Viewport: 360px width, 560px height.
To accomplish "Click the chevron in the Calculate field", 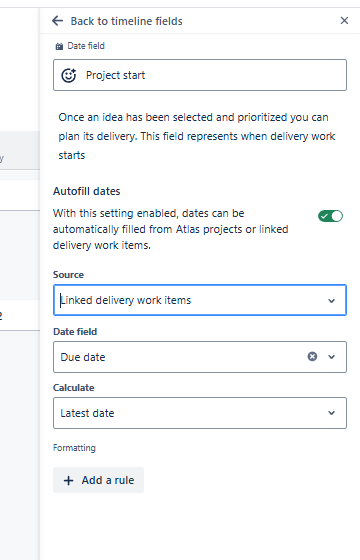I will (331, 413).
